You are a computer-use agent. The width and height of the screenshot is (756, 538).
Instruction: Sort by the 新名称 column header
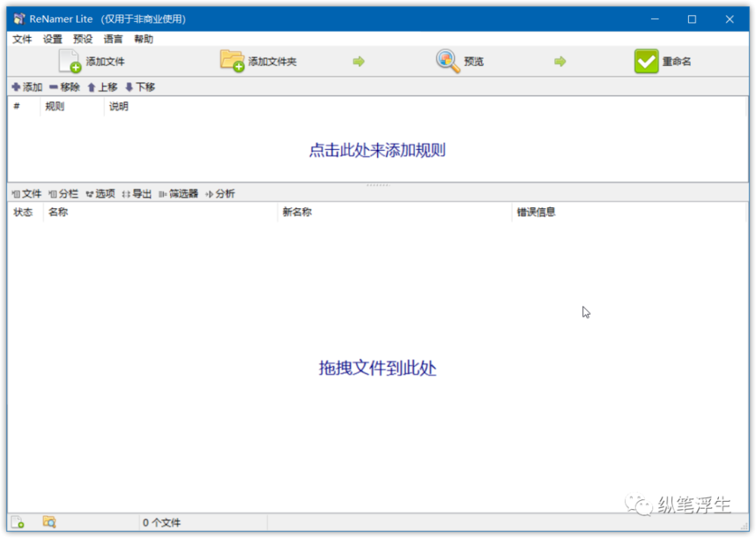[x=395, y=213]
